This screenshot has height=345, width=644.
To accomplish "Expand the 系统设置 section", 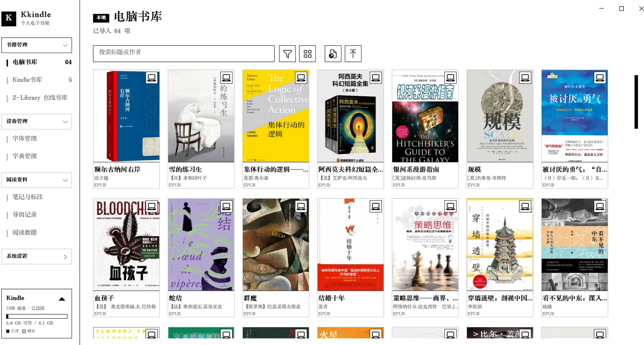I will click(x=37, y=257).
